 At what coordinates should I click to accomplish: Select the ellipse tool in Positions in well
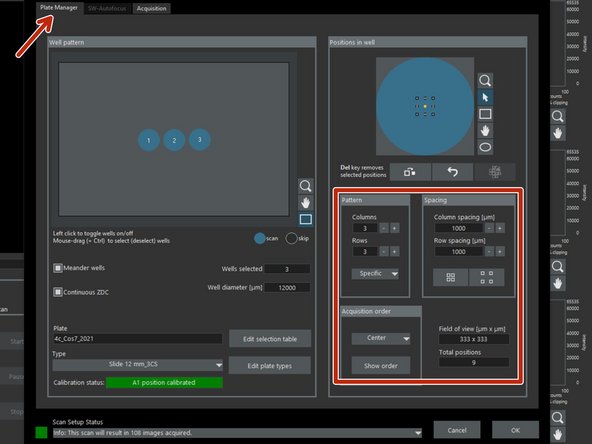coord(485,147)
